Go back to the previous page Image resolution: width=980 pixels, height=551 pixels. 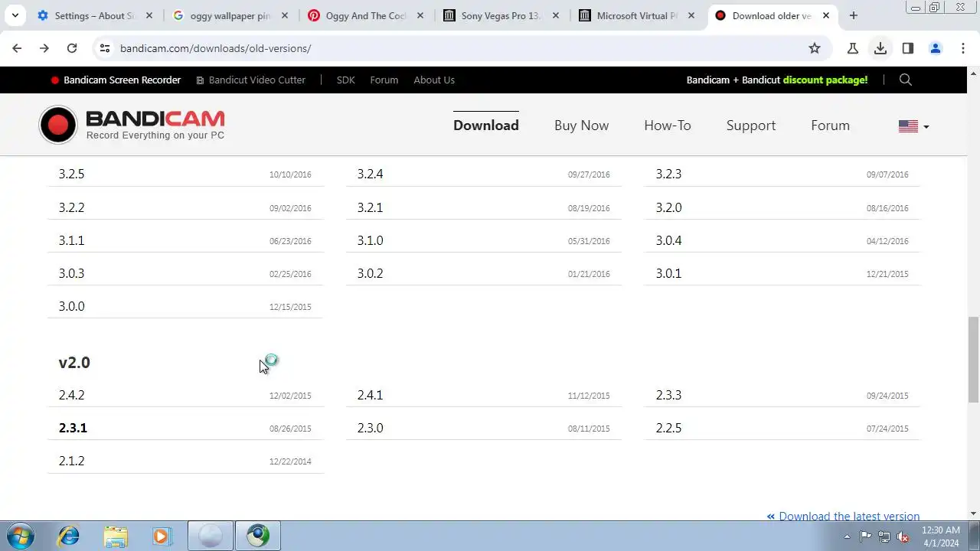(17, 48)
